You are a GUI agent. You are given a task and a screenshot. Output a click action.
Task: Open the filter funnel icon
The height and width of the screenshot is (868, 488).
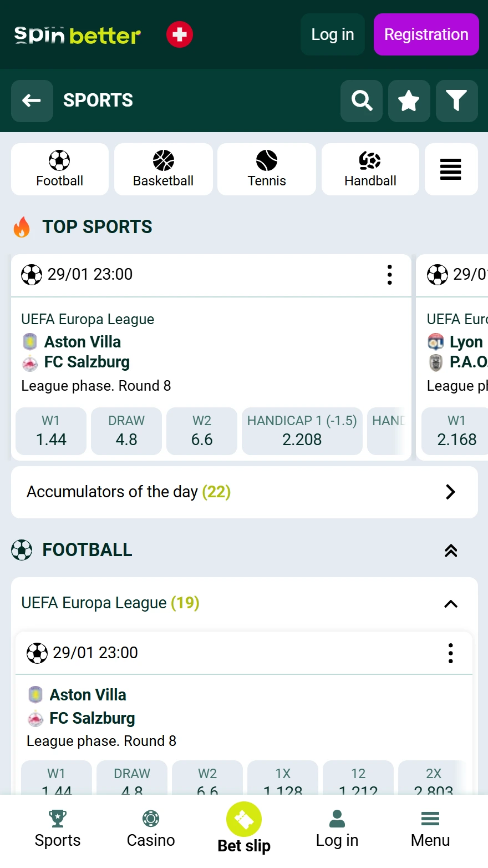click(456, 101)
